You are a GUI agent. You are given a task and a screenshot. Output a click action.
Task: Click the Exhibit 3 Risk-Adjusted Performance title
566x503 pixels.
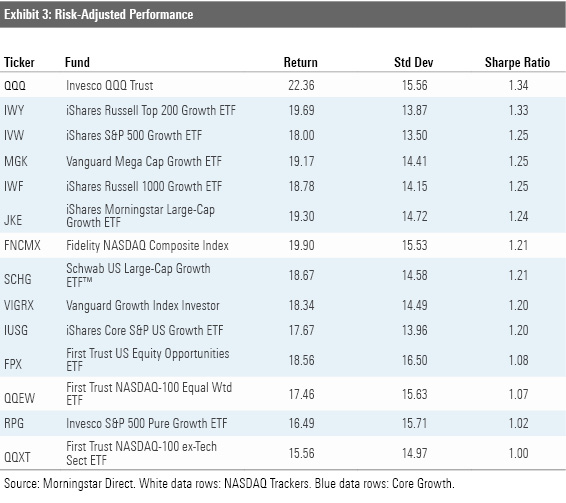click(99, 14)
